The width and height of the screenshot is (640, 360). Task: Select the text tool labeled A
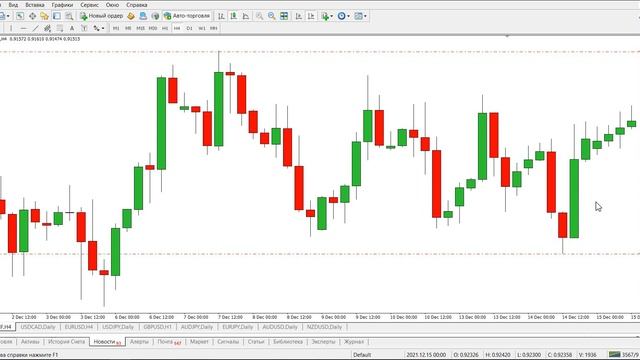pos(72,28)
